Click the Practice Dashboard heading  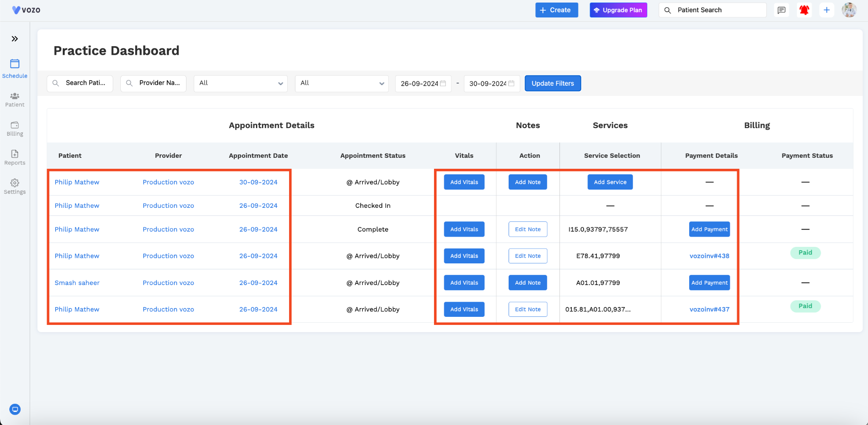(116, 50)
